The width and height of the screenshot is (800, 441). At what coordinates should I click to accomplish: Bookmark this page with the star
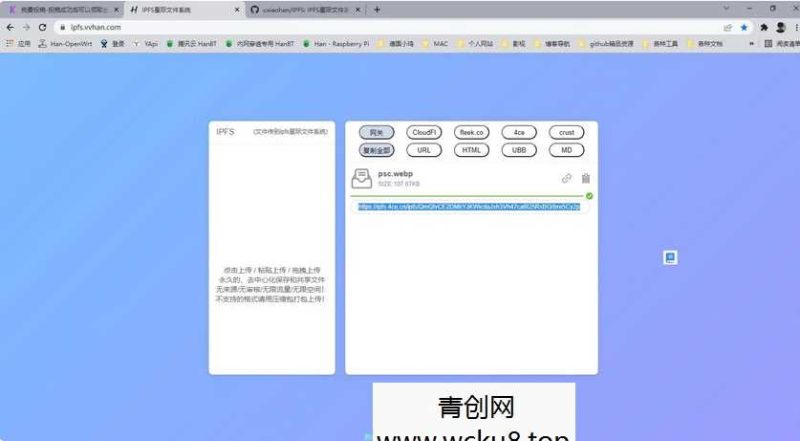click(x=744, y=28)
